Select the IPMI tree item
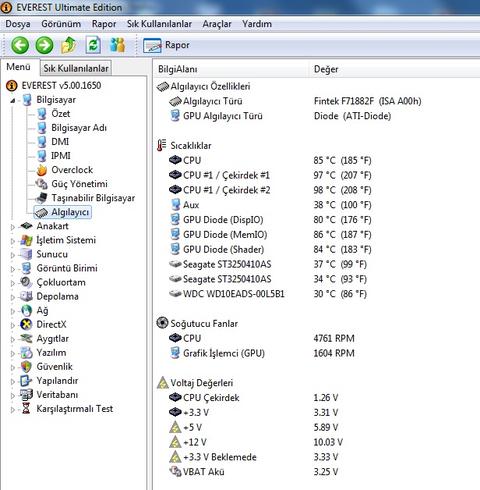480x490 pixels. [x=61, y=156]
